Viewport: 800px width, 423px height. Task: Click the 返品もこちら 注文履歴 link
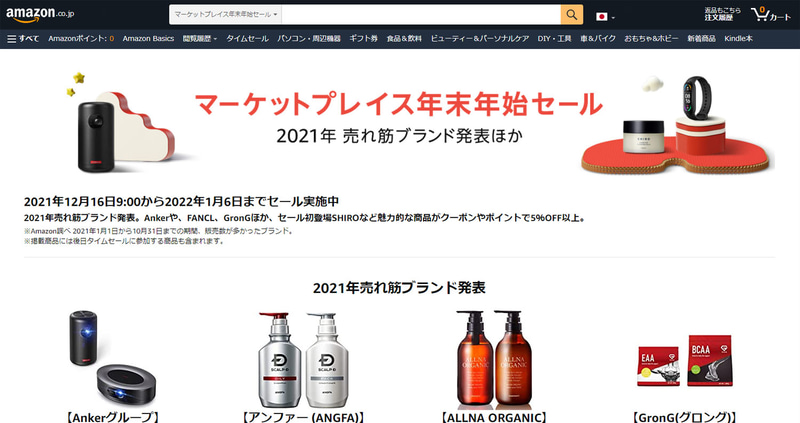[x=722, y=14]
